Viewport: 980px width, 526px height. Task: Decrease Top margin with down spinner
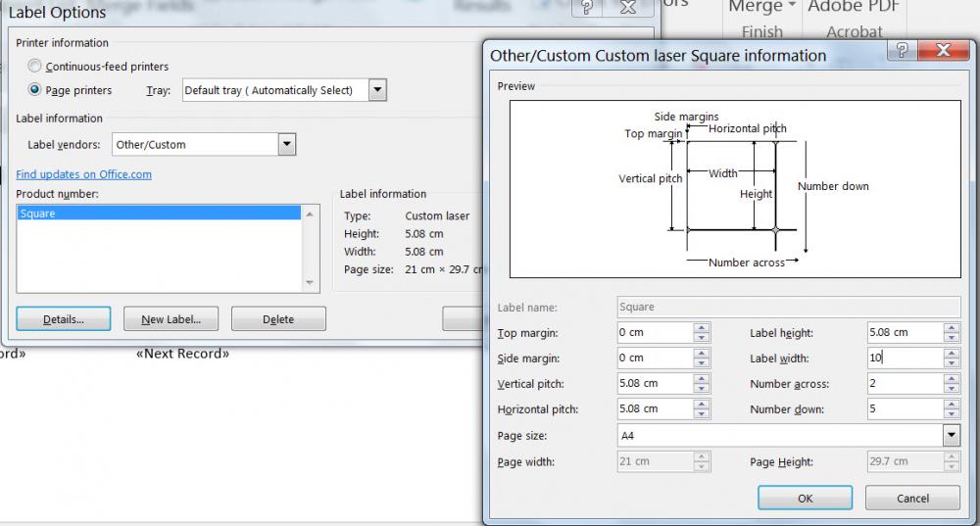pos(702,337)
